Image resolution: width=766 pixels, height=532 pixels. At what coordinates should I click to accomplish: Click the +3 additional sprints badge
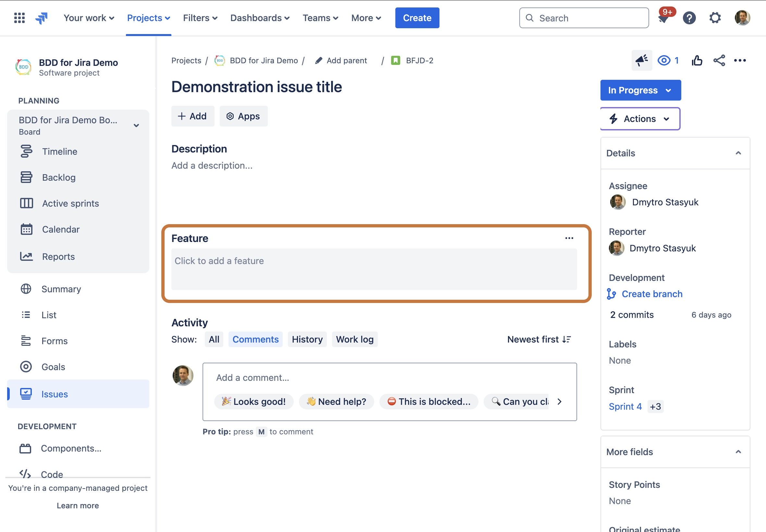point(655,406)
